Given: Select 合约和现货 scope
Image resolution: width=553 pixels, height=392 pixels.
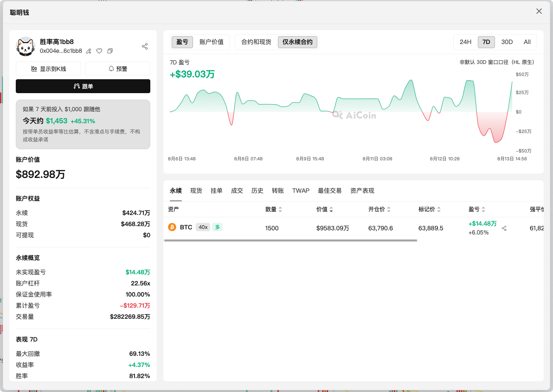Looking at the screenshot, I should tap(257, 42).
